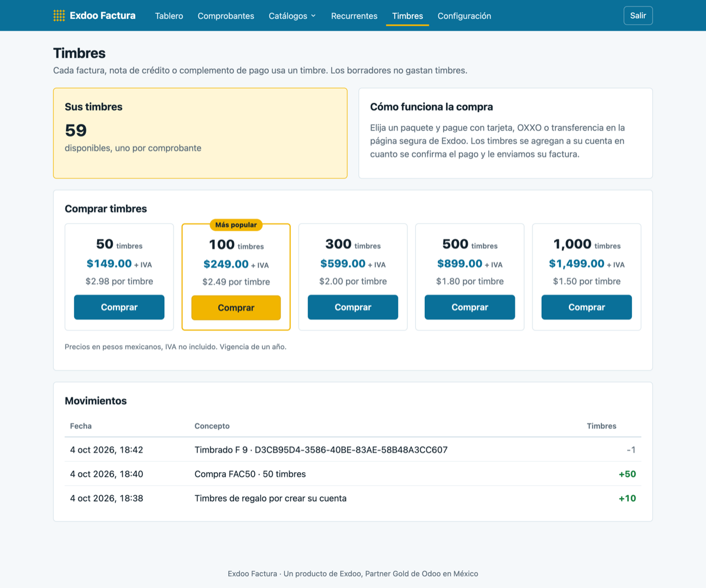
Task: Click the $2.98 por timbre text
Action: pyautogui.click(x=119, y=281)
